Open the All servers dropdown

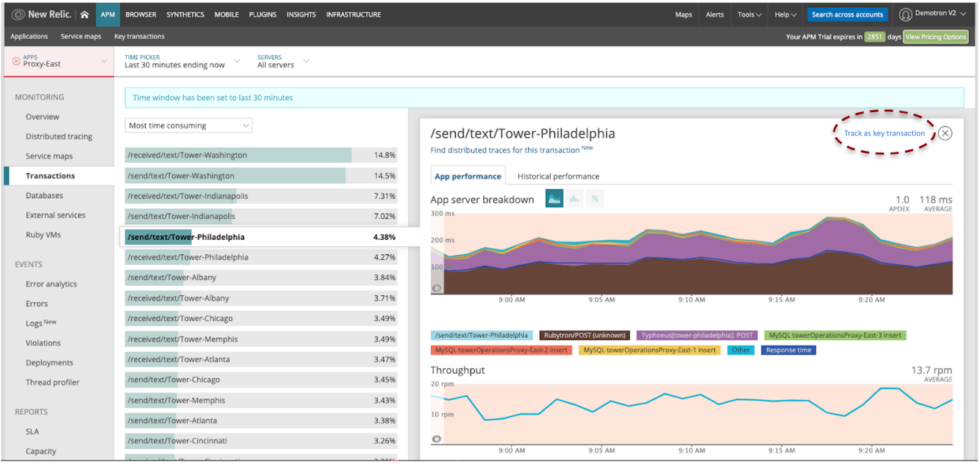[x=282, y=61]
